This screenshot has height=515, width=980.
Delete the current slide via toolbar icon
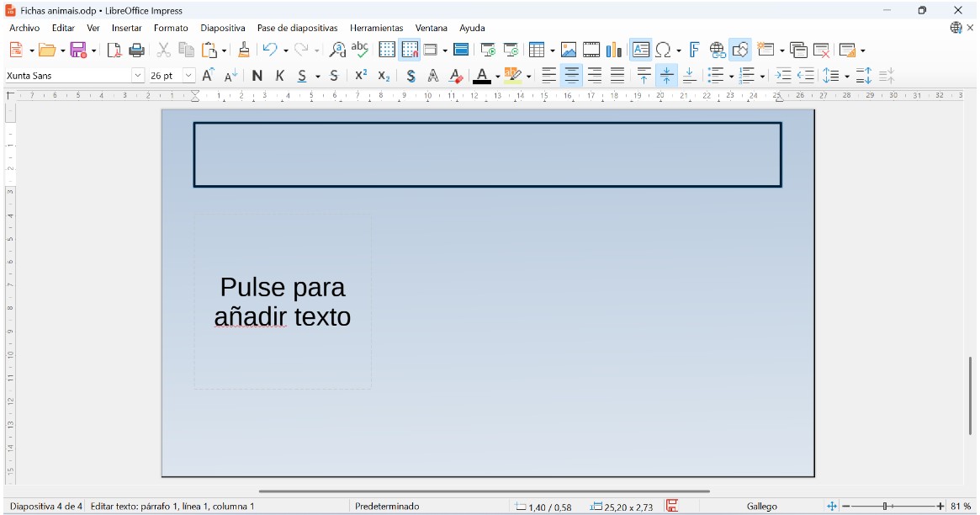822,50
